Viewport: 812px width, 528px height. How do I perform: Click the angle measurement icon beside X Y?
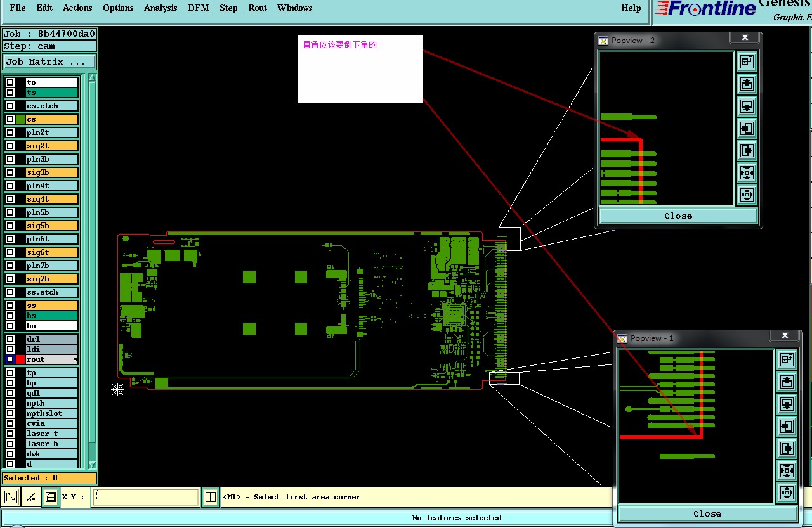click(x=30, y=498)
